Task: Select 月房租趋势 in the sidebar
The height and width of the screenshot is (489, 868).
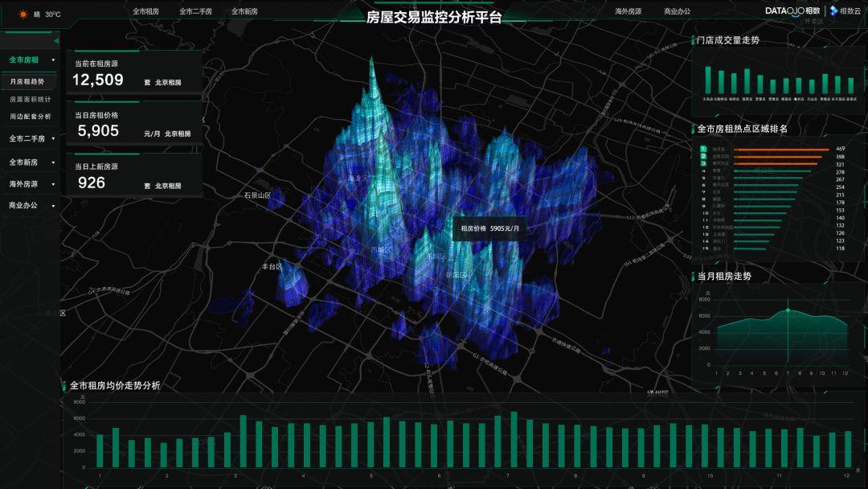Action: tap(27, 81)
